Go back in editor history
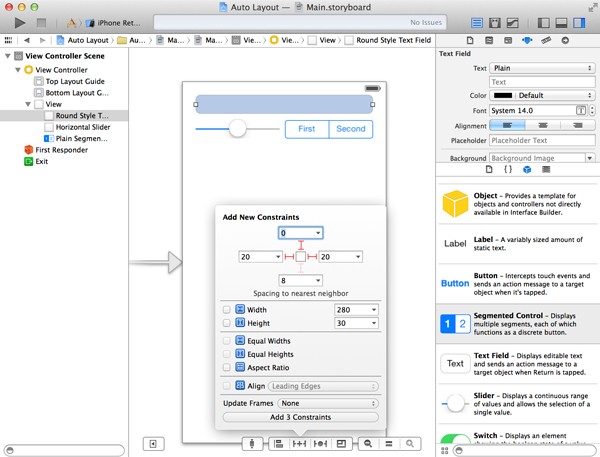The image size is (600, 457). click(x=26, y=40)
